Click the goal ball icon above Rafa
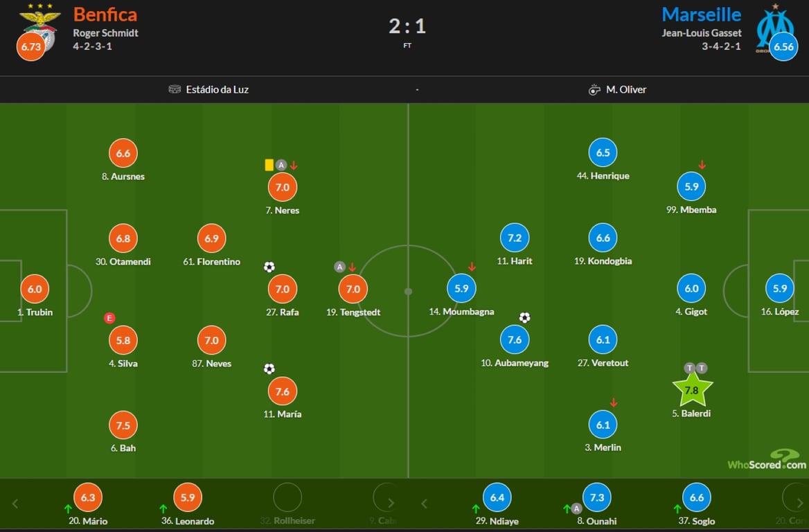The width and height of the screenshot is (809, 532). [269, 267]
